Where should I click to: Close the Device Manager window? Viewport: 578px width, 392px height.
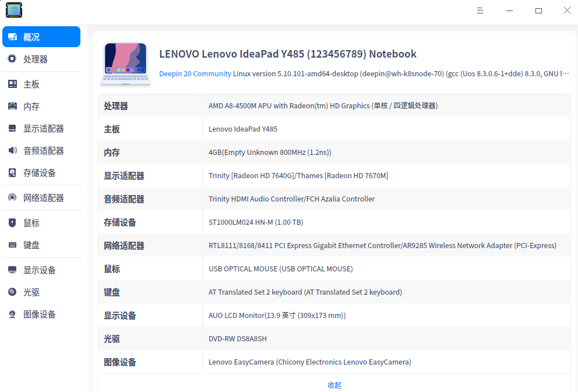568,10
